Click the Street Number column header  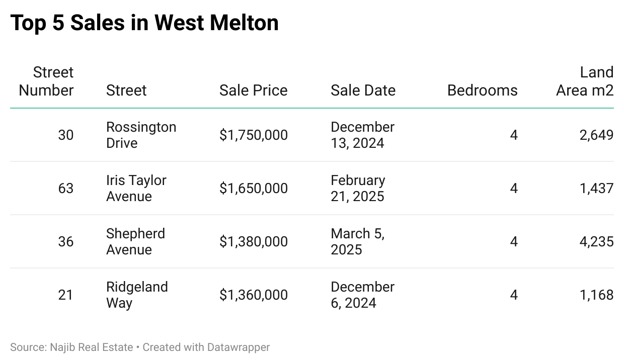tap(46, 81)
